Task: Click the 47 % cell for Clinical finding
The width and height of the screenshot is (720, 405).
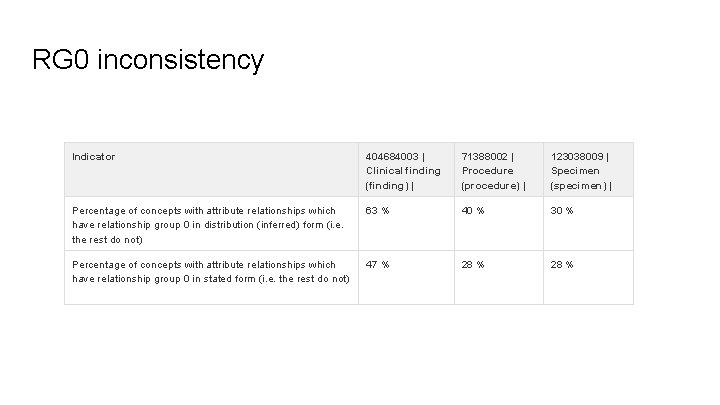Action: coord(406,277)
